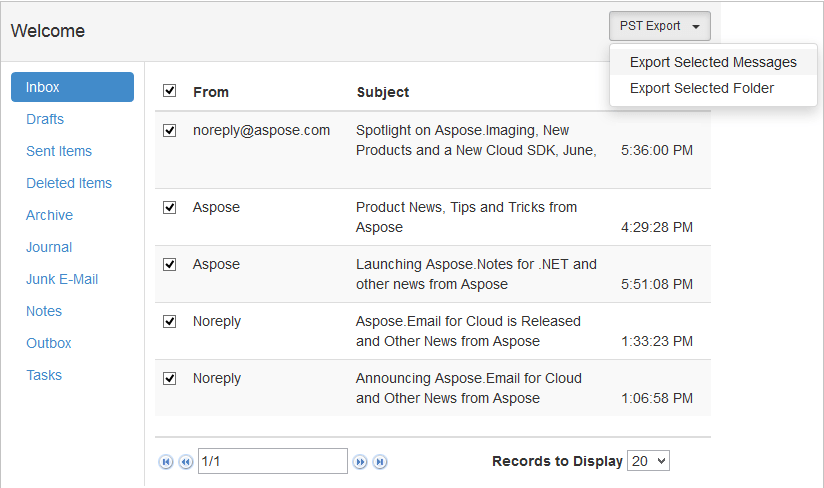Screen dimensions: 824x488
Task: Click the 5:36:00 PM timestamp
Action: (657, 151)
